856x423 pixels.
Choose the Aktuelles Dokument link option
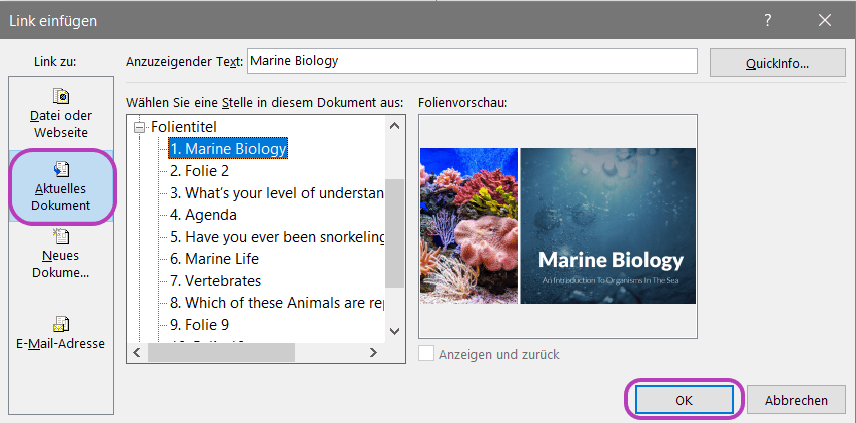point(60,187)
